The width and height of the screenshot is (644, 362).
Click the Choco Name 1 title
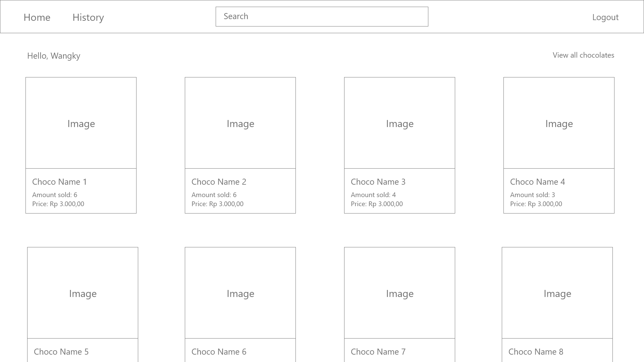59,182
